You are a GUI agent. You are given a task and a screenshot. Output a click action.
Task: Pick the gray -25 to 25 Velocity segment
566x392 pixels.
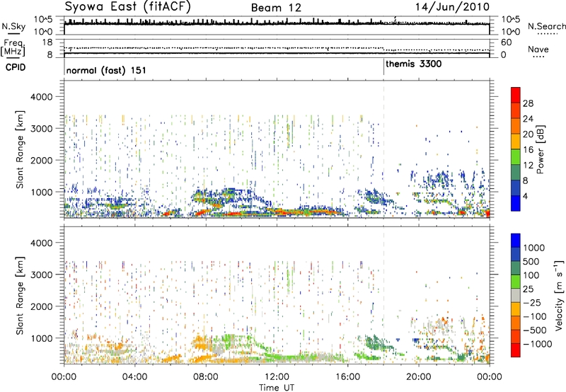click(516, 295)
